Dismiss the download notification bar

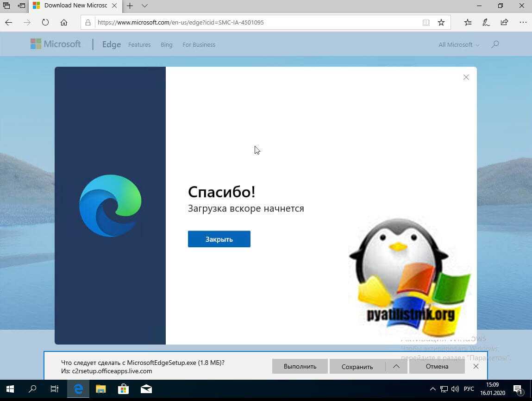(x=476, y=366)
